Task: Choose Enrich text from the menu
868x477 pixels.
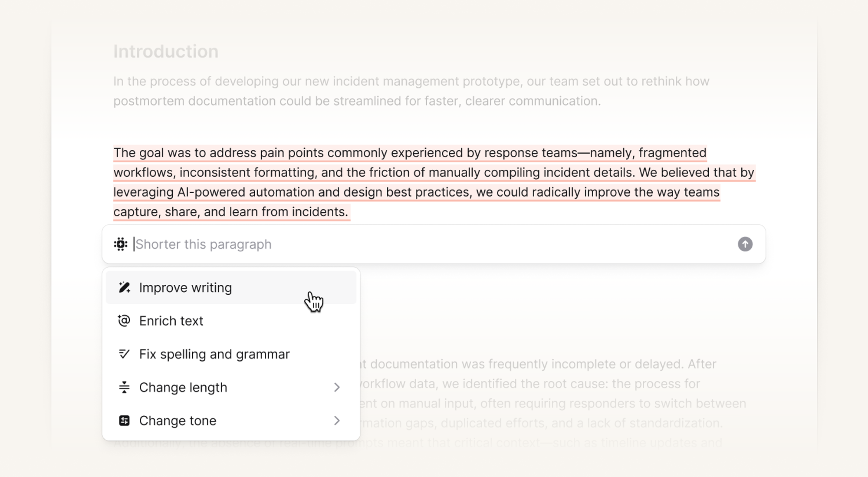Action: [x=171, y=321]
